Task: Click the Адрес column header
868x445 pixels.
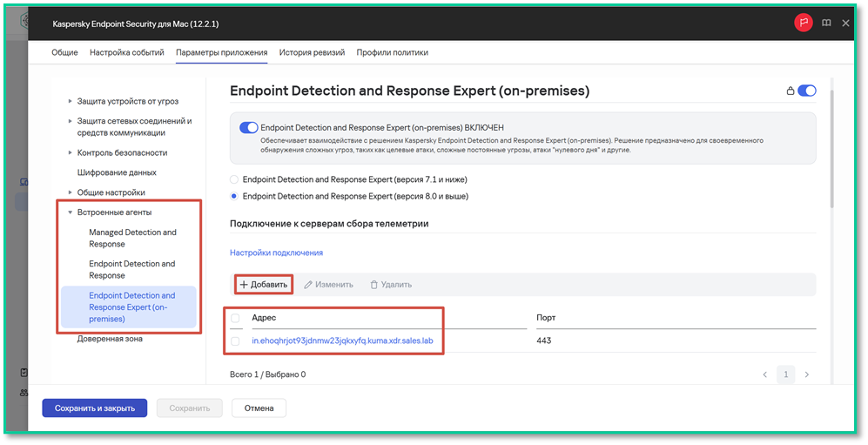Action: coord(264,318)
